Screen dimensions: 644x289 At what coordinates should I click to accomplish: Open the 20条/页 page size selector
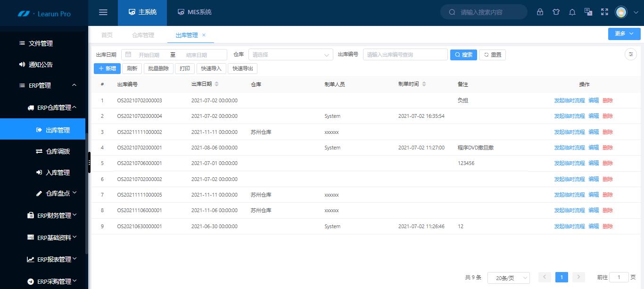pos(508,278)
